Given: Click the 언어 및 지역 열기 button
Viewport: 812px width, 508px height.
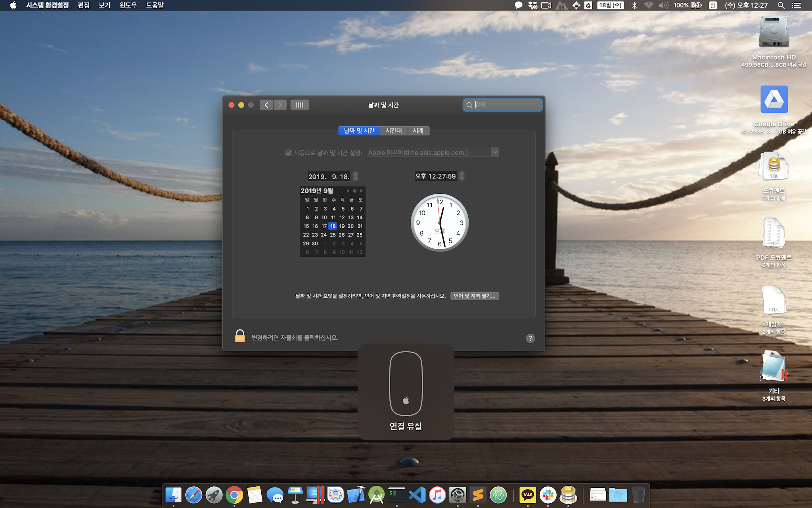Looking at the screenshot, I should coord(475,296).
